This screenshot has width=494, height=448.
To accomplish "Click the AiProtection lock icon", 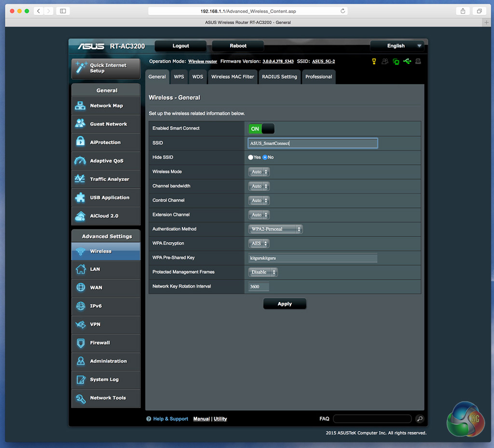I will point(80,142).
